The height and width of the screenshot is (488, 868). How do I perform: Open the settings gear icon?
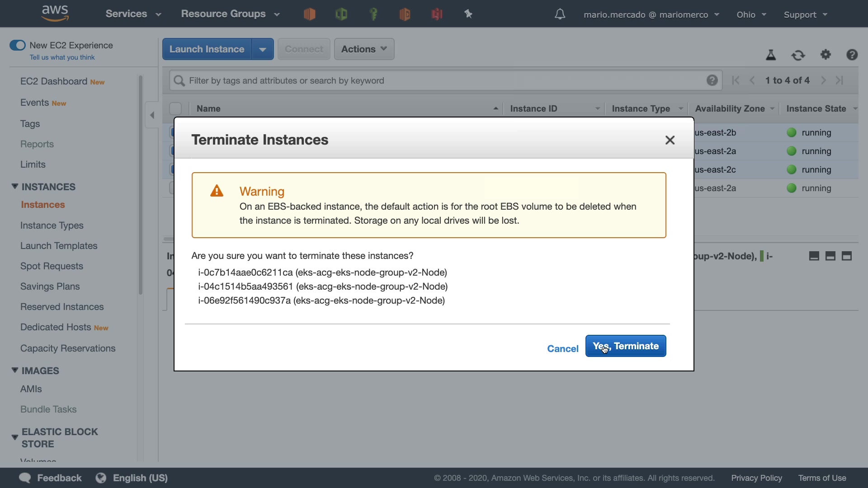point(826,55)
